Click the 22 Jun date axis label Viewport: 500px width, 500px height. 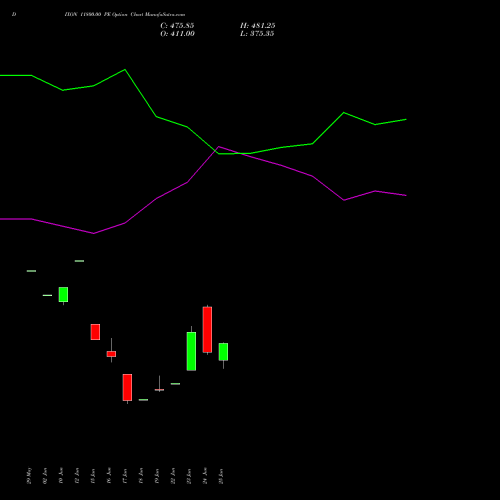pyautogui.click(x=173, y=476)
